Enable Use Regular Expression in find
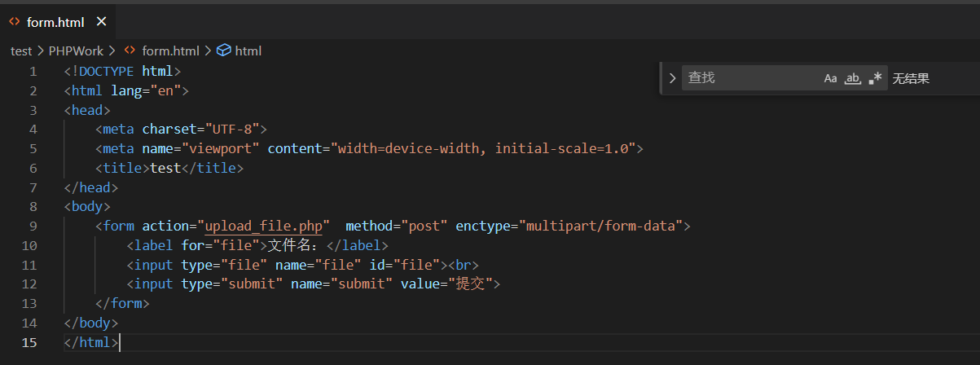The image size is (980, 365). coord(875,78)
